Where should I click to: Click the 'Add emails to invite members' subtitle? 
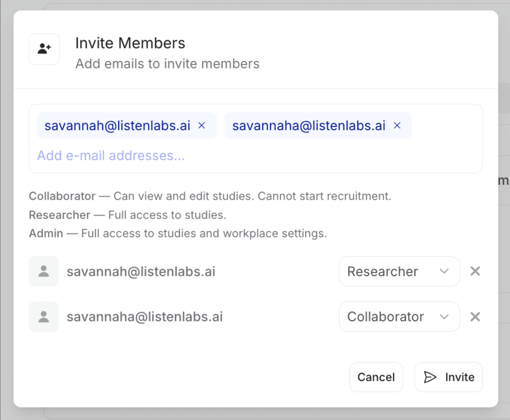[167, 64]
